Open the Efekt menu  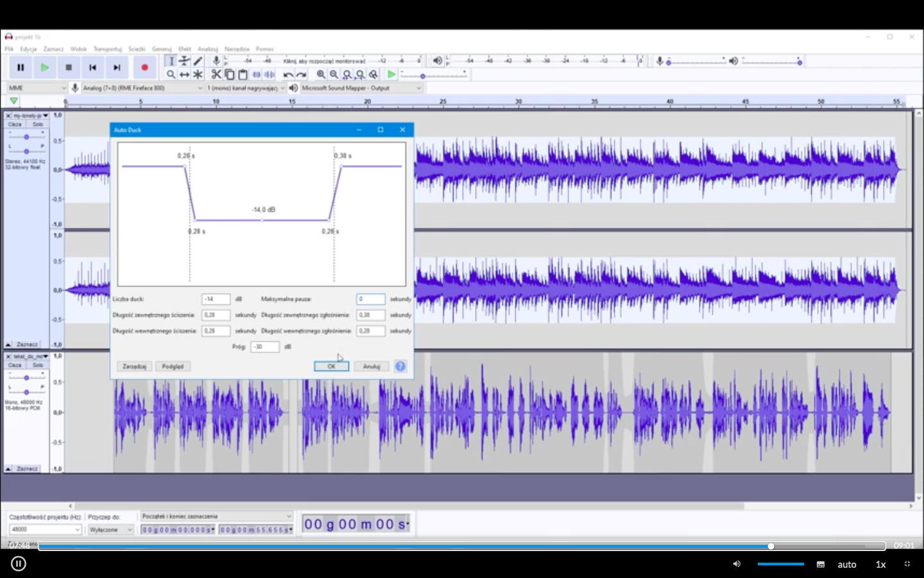185,49
